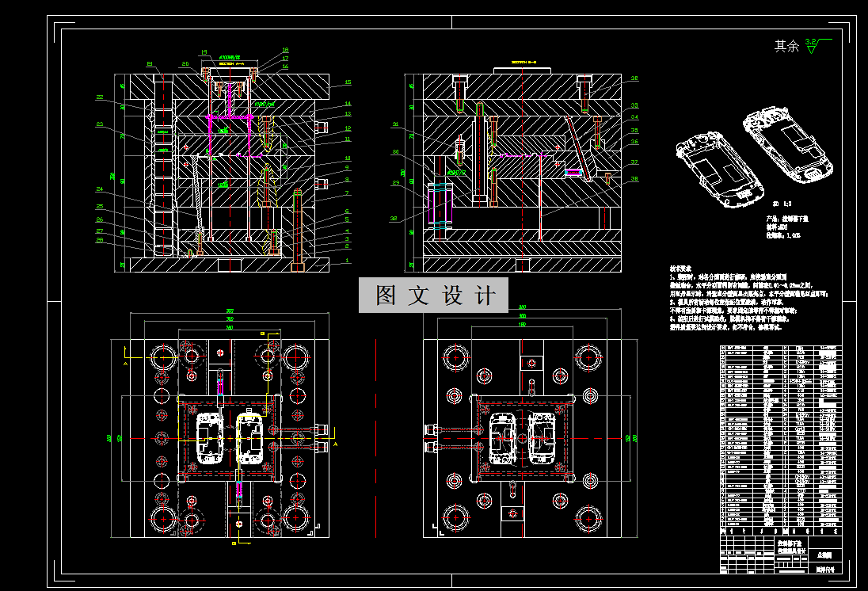
Task: Click part callout 16
Action: click(x=285, y=67)
